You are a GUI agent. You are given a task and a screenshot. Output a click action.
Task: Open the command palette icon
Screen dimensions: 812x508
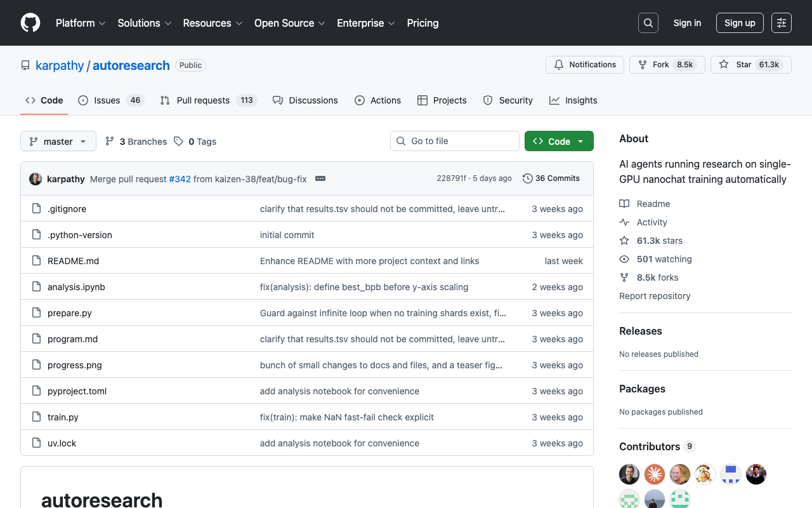(x=781, y=23)
